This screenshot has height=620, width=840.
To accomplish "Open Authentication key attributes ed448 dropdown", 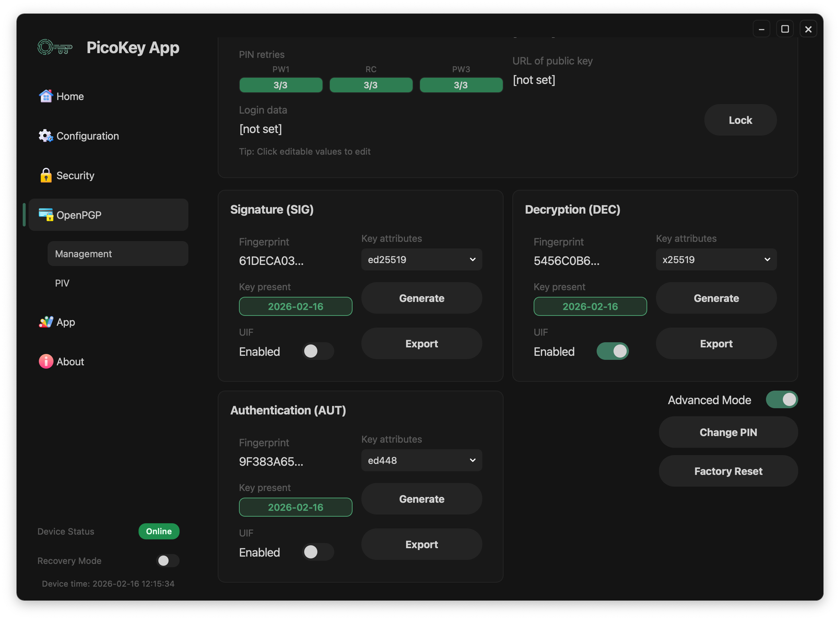I will click(421, 461).
